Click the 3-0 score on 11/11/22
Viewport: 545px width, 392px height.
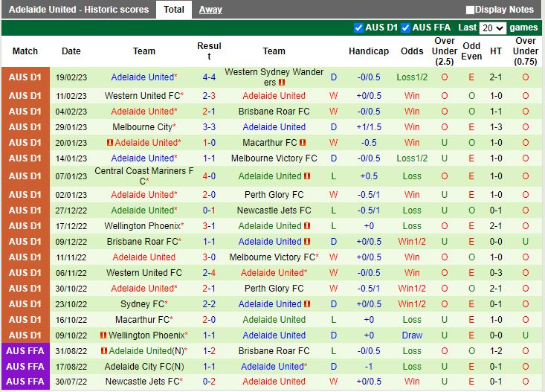tap(209, 257)
